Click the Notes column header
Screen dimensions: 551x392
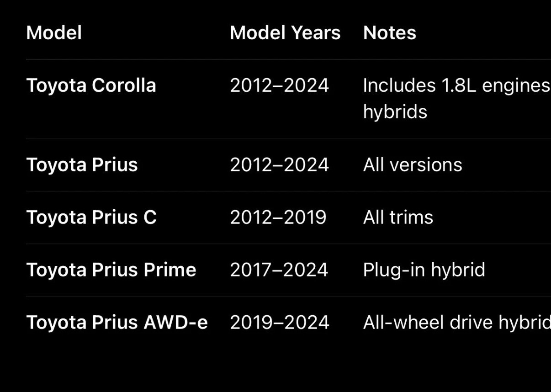tap(389, 33)
